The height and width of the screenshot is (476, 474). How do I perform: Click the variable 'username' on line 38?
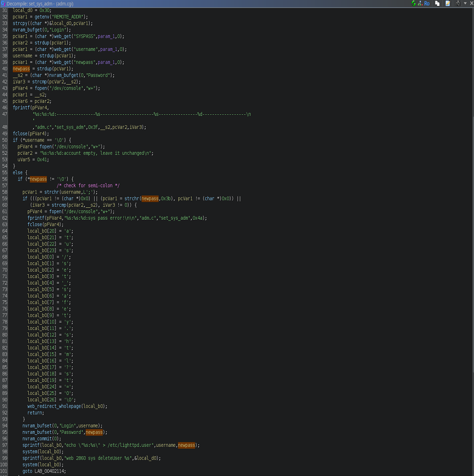[x=22, y=56]
